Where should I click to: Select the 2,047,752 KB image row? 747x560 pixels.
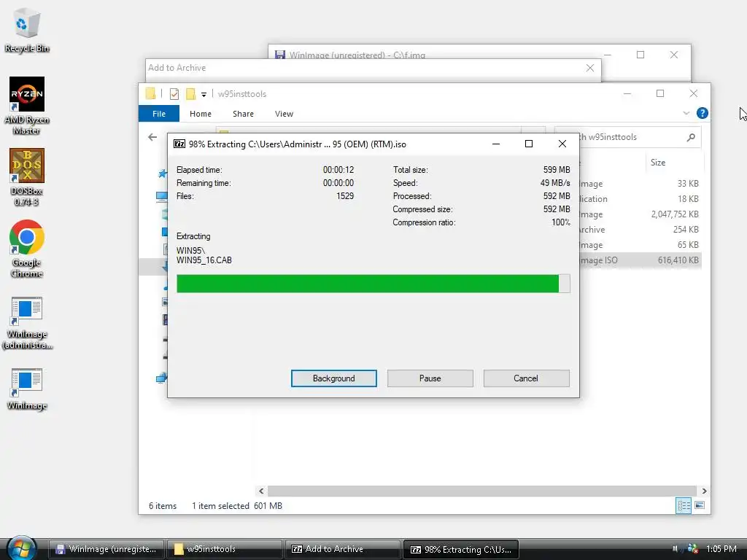pyautogui.click(x=640, y=214)
